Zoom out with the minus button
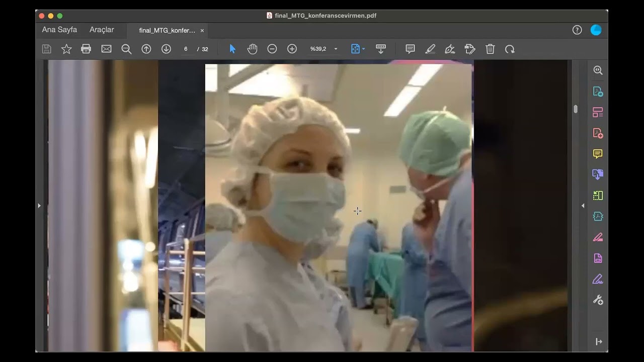Image resolution: width=644 pixels, height=362 pixels. coord(272,49)
